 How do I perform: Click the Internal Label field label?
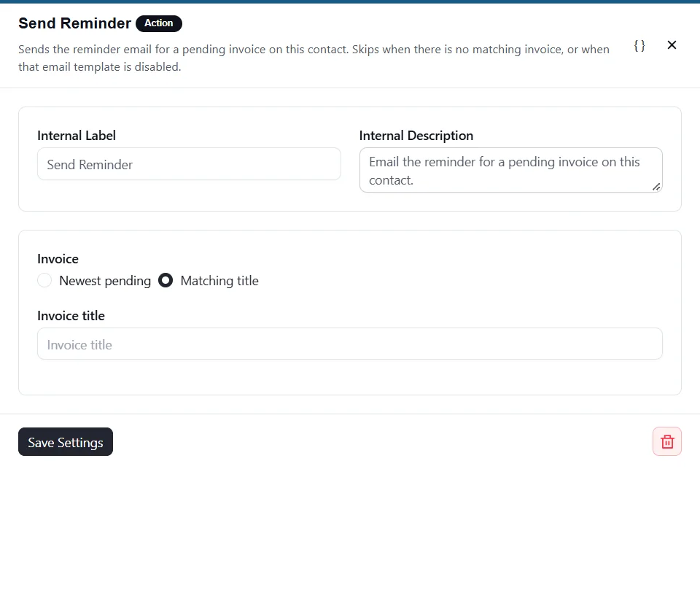point(77,136)
